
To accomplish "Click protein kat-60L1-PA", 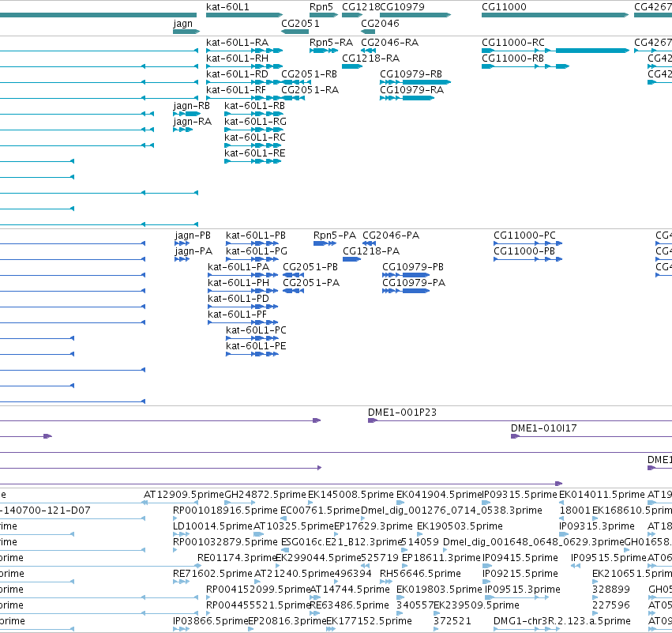I will coord(238,267).
